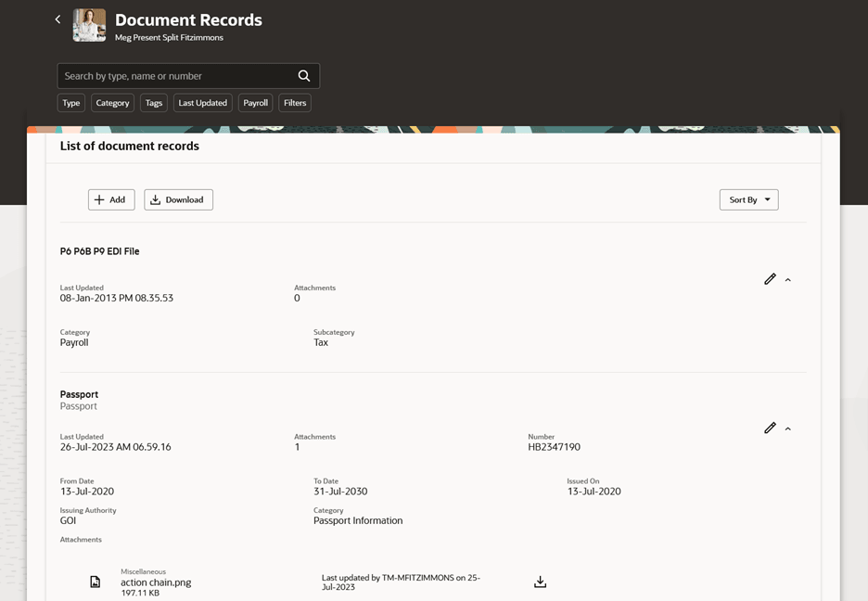Select the Last updated by TM-MFITZIMMONS text
The height and width of the screenshot is (601, 868).
(x=401, y=582)
